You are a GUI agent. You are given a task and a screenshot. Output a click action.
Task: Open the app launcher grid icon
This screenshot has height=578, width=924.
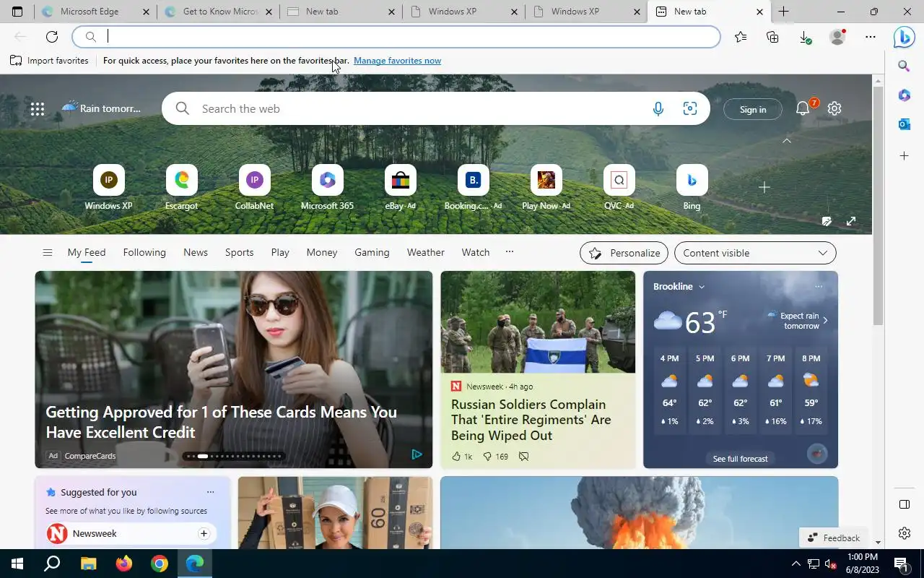tap(38, 109)
